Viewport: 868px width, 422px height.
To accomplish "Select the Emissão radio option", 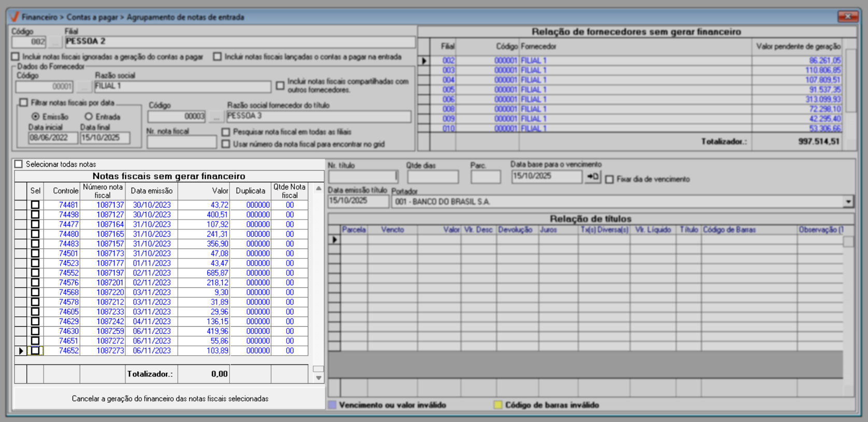I will tap(36, 117).
